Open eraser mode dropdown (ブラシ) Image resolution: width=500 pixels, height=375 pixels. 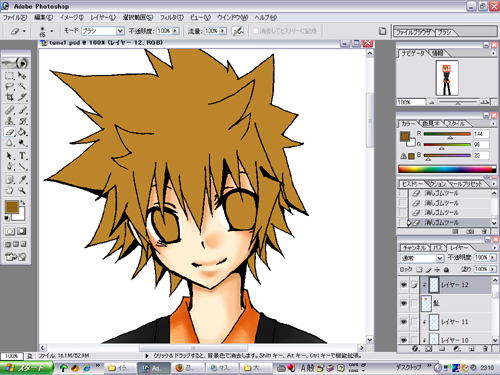coord(103,31)
